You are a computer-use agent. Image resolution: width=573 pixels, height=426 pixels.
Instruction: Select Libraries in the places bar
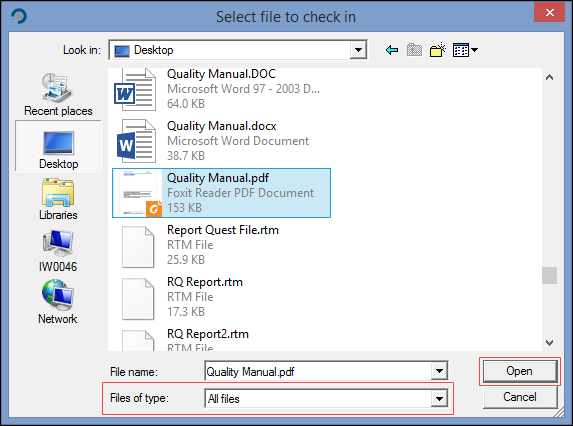(x=58, y=199)
